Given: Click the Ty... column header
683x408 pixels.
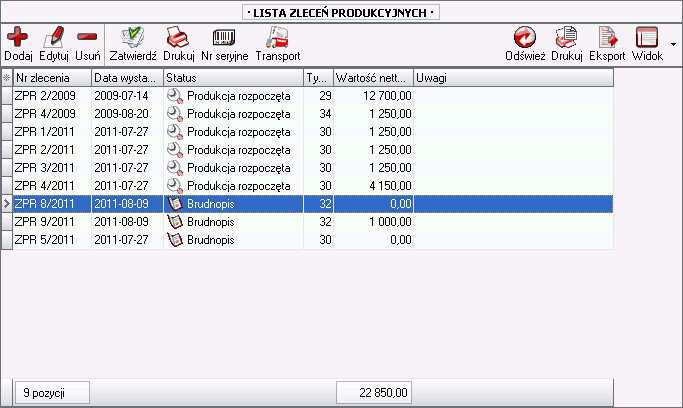Looking at the screenshot, I should pos(319,78).
